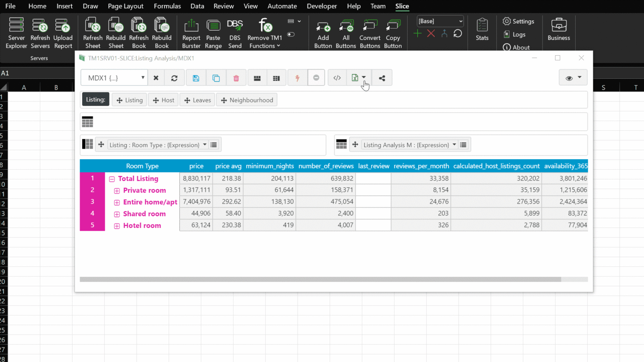Click the Logs button

[x=514, y=34]
